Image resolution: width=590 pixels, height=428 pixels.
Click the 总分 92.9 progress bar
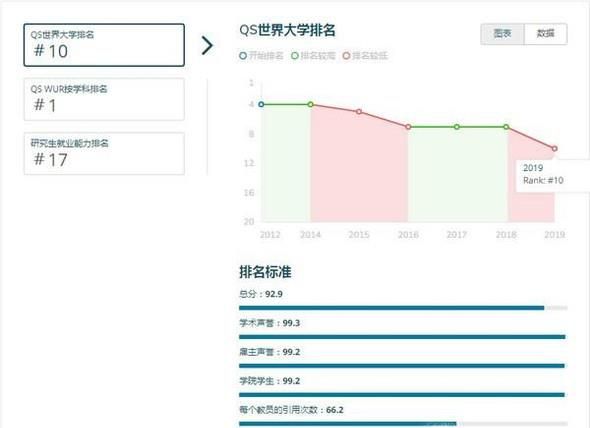tap(403, 308)
